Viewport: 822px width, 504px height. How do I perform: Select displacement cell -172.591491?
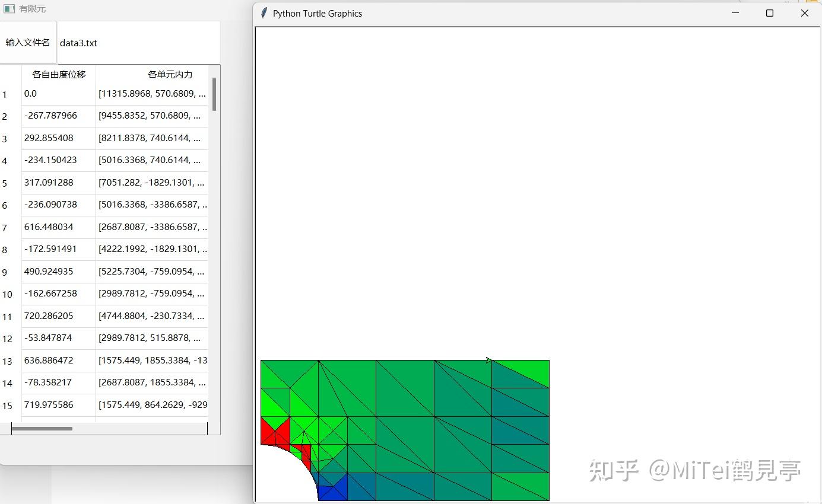59,249
